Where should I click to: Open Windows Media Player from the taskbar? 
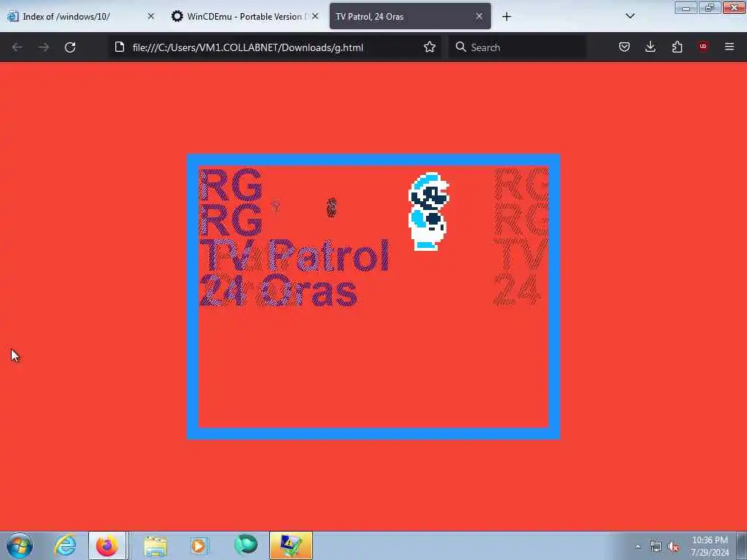pos(199,545)
